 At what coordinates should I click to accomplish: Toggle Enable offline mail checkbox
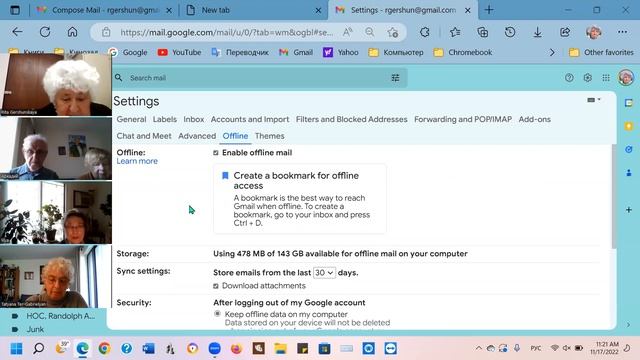[216, 153]
